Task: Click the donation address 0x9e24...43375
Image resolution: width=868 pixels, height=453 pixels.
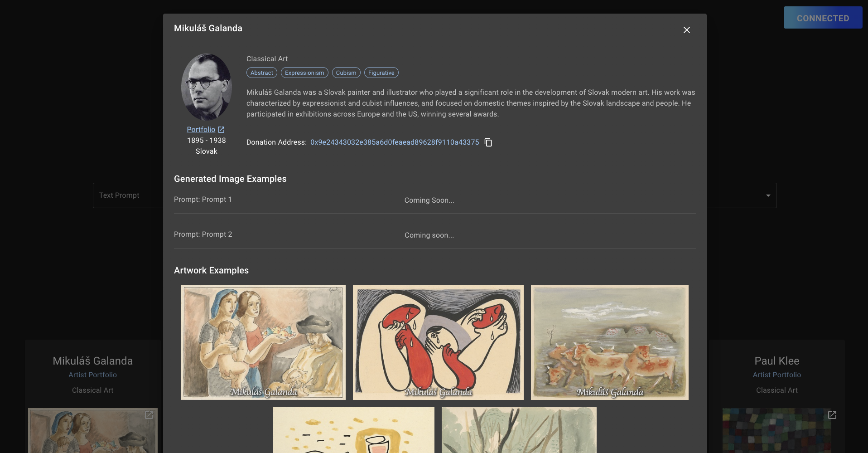Action: pyautogui.click(x=395, y=142)
